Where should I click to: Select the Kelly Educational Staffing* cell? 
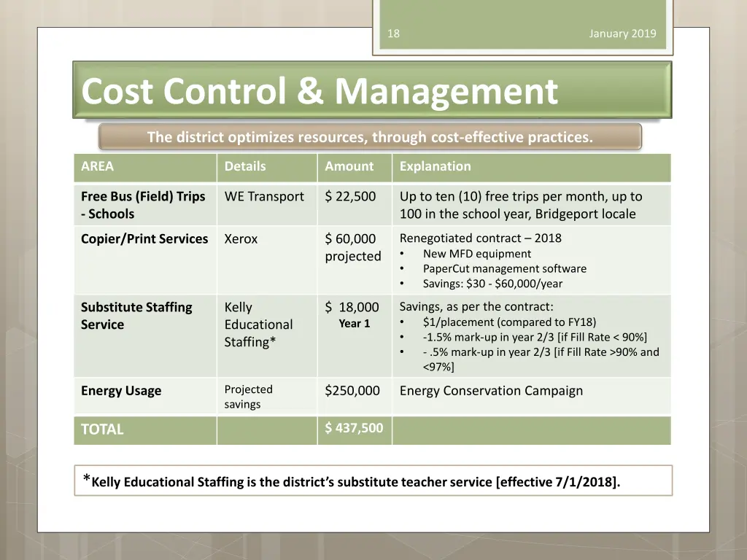coord(258,324)
